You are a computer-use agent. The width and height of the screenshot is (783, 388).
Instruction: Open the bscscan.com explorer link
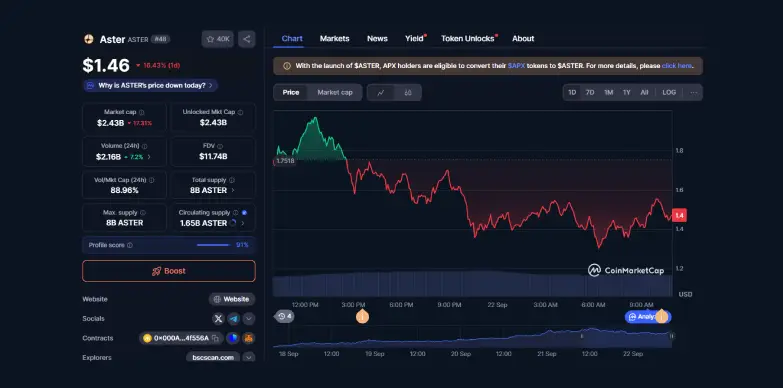point(213,358)
